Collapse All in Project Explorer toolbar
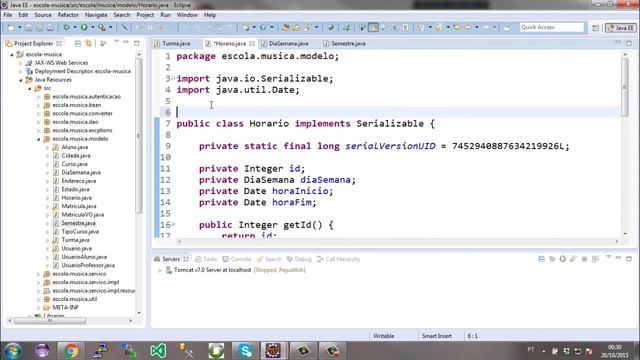The height and width of the screenshot is (360, 640). pyautogui.click(x=78, y=43)
